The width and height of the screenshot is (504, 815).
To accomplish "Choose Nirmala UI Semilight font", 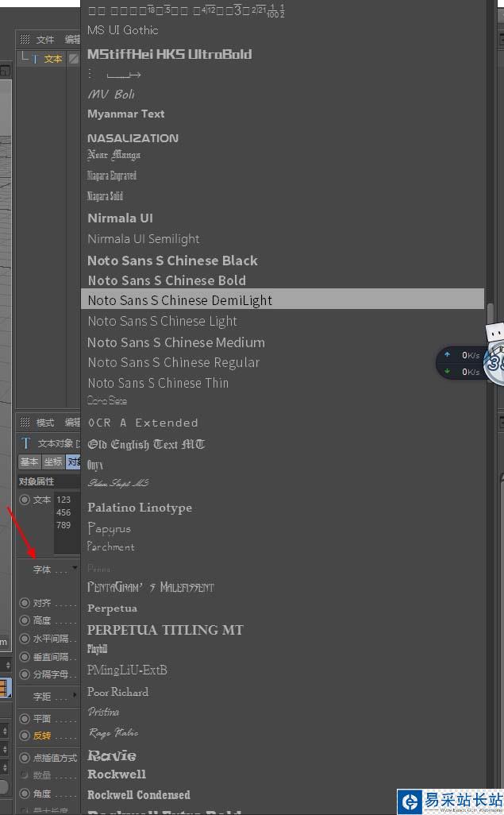I will click(x=144, y=238).
